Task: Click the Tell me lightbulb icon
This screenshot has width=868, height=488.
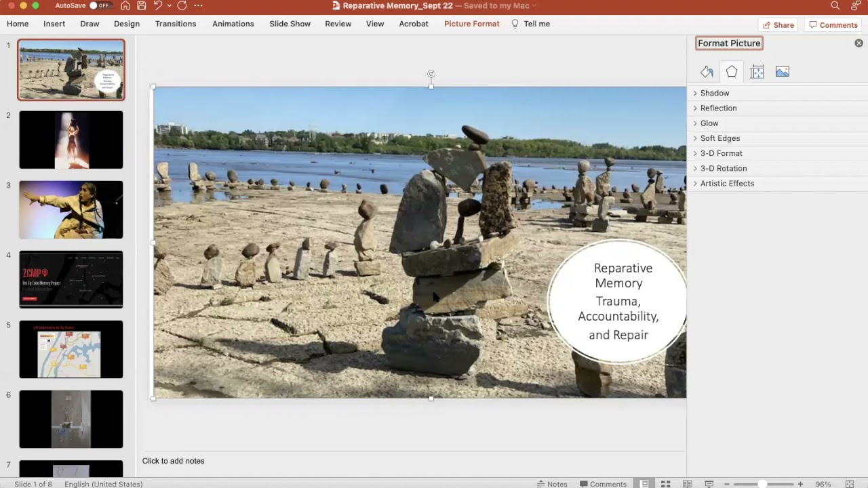Action: tap(515, 24)
